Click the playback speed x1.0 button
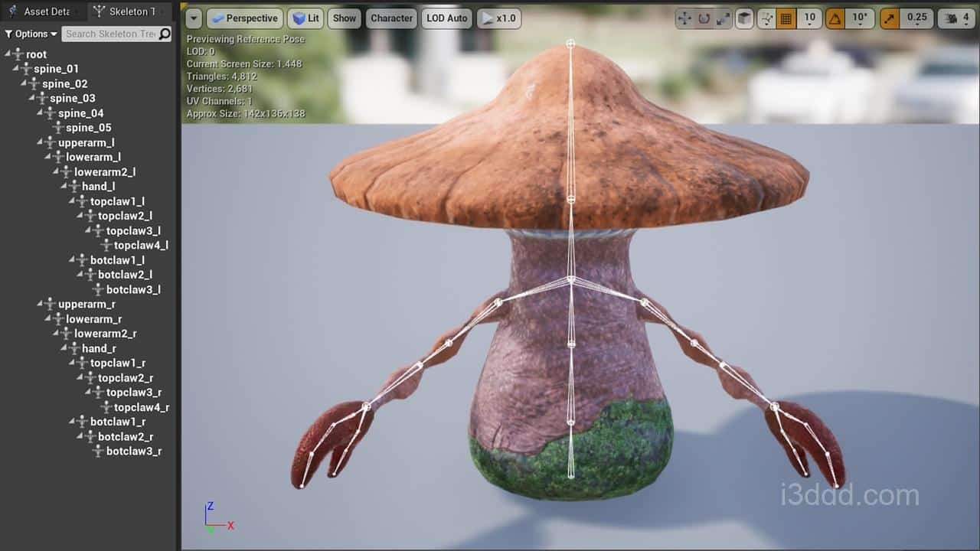 point(497,18)
